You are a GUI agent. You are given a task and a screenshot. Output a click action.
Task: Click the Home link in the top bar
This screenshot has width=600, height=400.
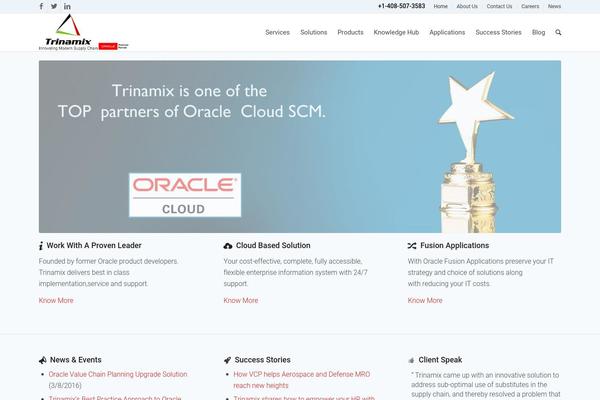[x=440, y=7]
